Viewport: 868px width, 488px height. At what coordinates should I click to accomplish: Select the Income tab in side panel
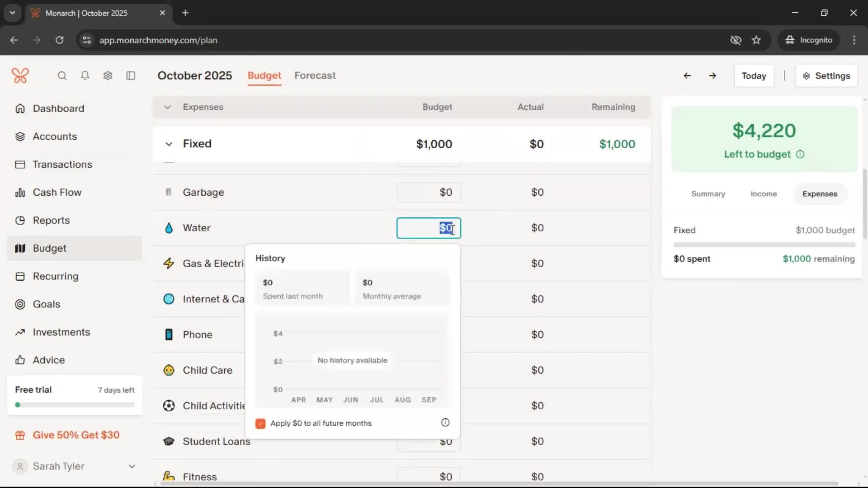pyautogui.click(x=764, y=194)
